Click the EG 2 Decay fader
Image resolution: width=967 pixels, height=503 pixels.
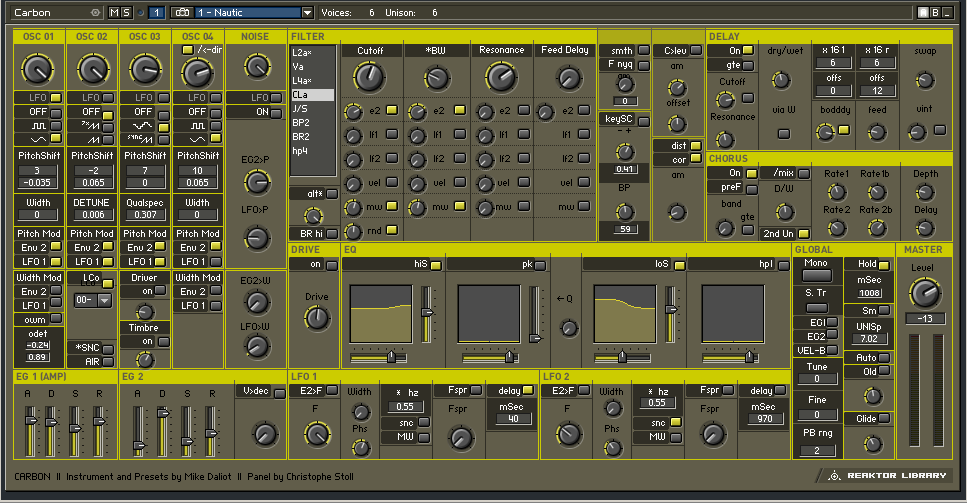(162, 431)
